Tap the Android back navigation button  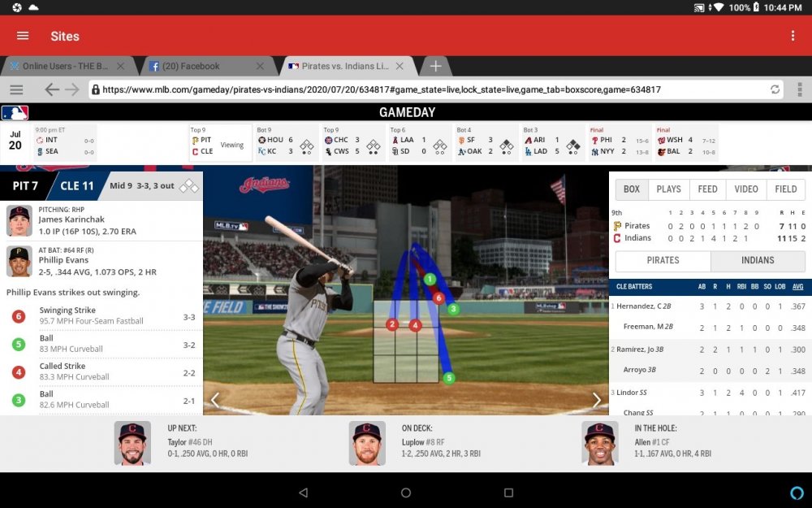point(304,493)
